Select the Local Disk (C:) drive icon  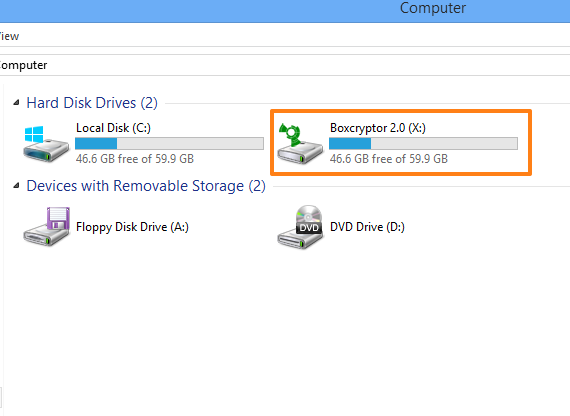click(x=46, y=144)
